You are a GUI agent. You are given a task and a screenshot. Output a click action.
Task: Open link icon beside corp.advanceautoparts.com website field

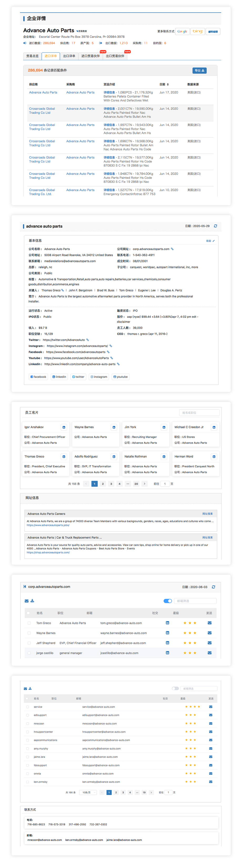pos(172,249)
